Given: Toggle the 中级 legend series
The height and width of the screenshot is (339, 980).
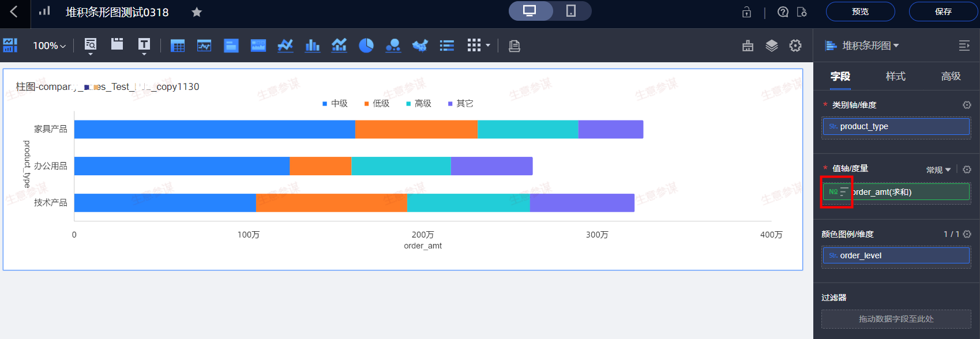Looking at the screenshot, I should pyautogui.click(x=335, y=104).
